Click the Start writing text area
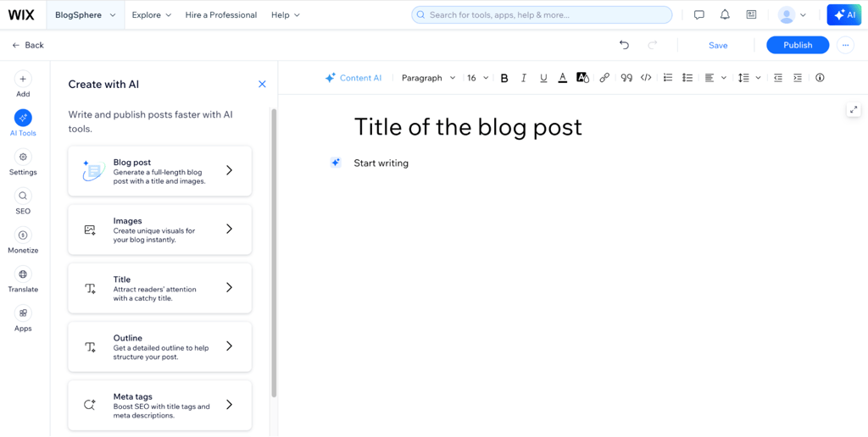Viewport: 868px width, 437px height. coord(381,163)
